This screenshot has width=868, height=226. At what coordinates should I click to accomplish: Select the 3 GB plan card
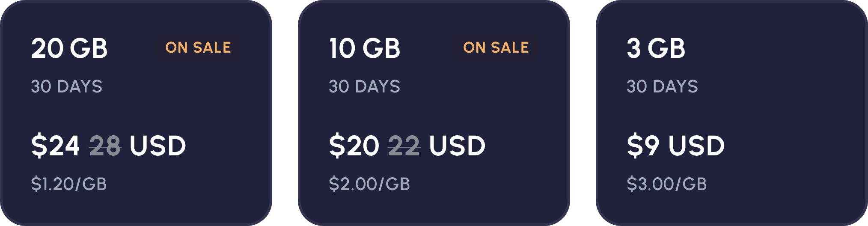pyautogui.click(x=732, y=113)
